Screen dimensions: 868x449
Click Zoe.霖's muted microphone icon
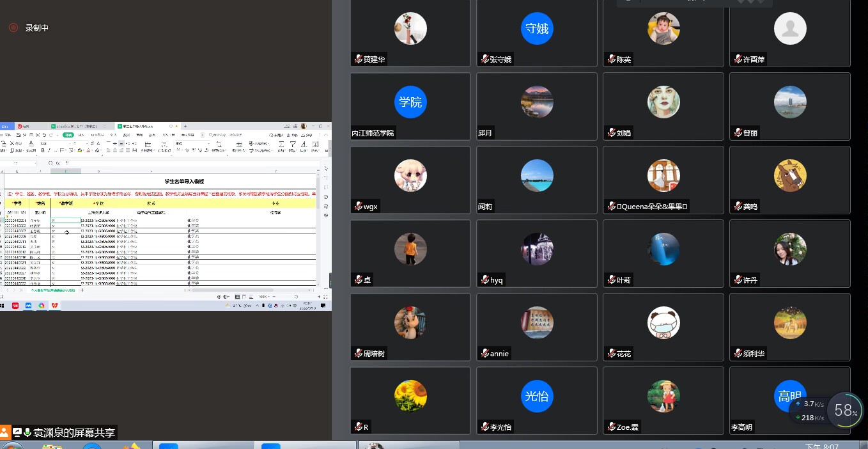[612, 427]
